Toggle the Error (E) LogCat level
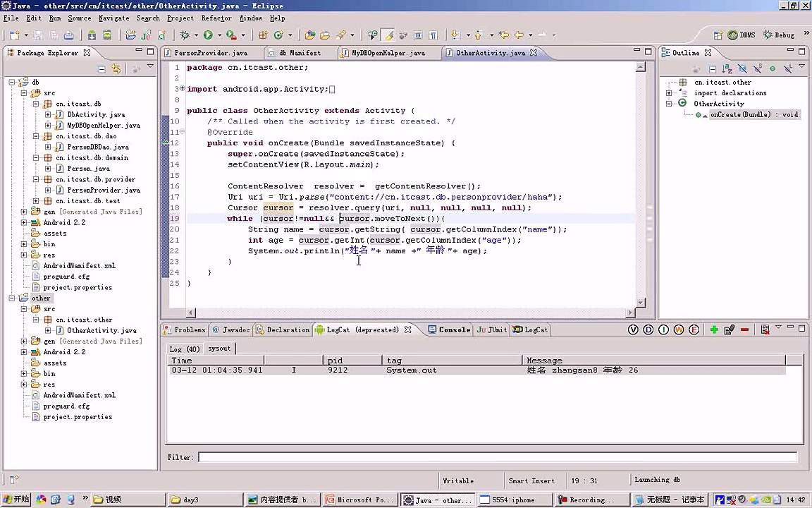 pos(694,329)
